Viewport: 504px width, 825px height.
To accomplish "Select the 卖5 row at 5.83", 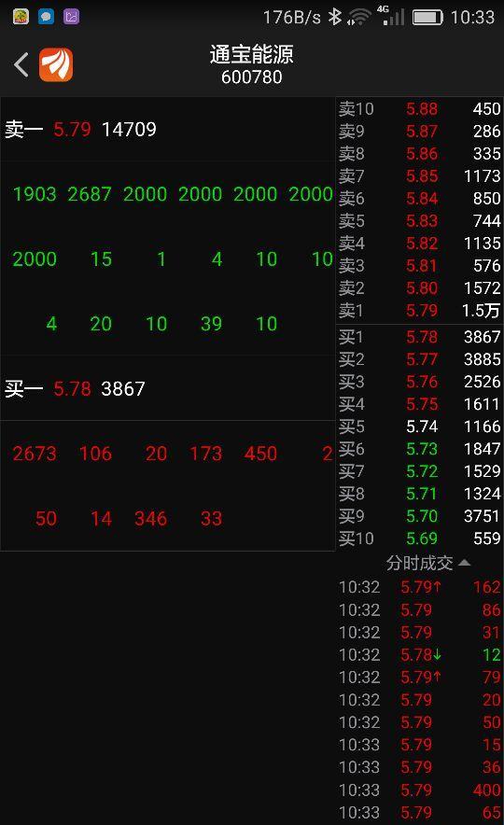I will (x=419, y=221).
